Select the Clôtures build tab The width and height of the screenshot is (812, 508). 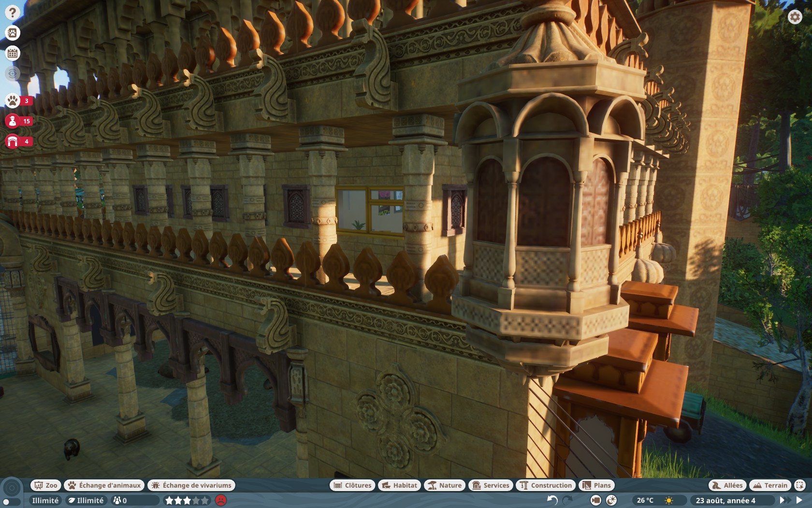click(x=352, y=485)
